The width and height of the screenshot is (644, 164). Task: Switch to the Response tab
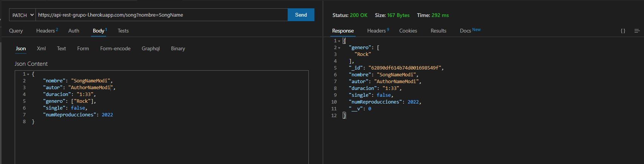tap(343, 31)
